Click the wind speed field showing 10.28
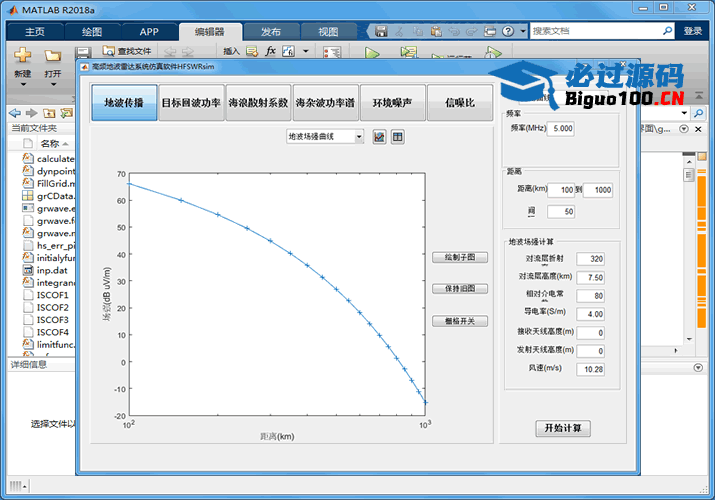The image size is (715, 500). 591,369
